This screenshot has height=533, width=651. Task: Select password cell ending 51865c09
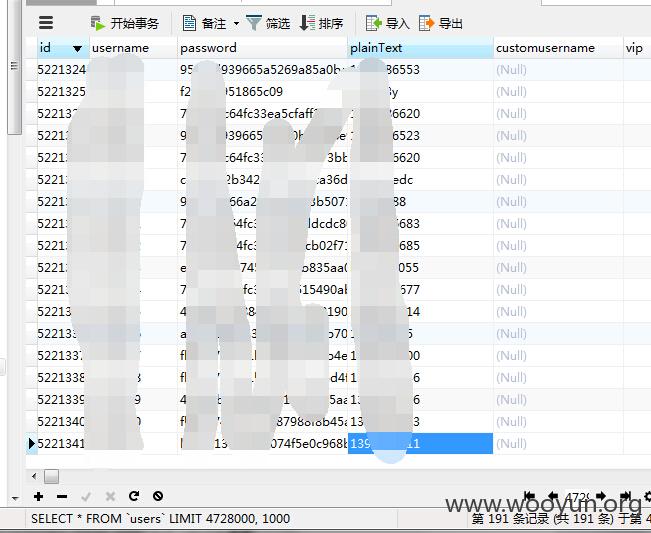pos(262,92)
